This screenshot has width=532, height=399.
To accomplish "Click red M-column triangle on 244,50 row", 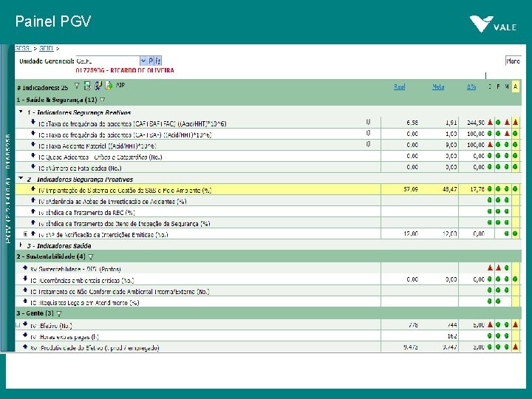I will coord(507,122).
